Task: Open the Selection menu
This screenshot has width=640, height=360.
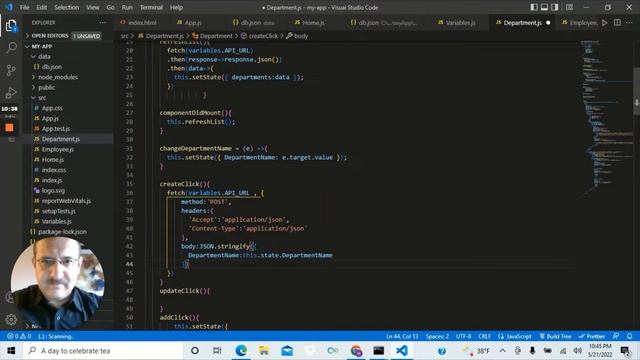Action: [x=67, y=7]
